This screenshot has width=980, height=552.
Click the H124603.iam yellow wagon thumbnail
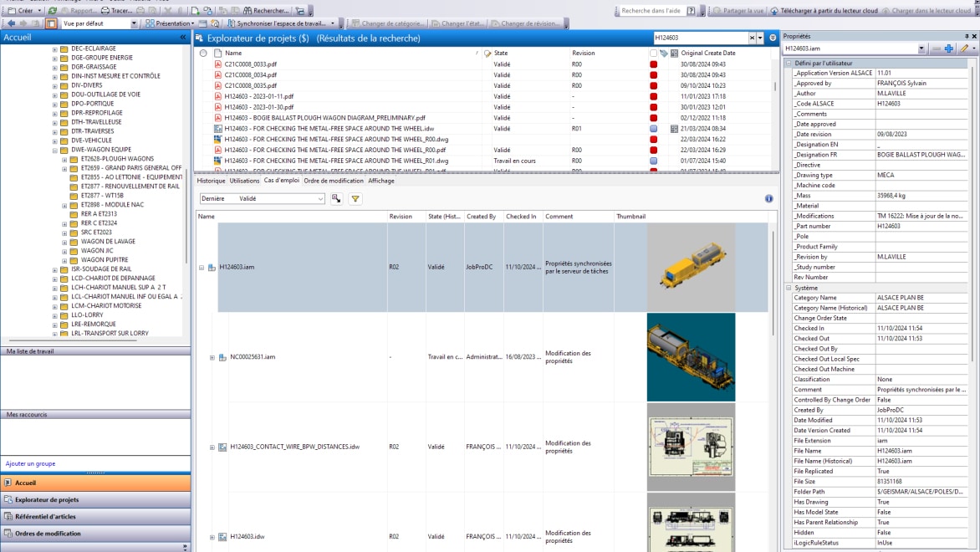click(691, 267)
